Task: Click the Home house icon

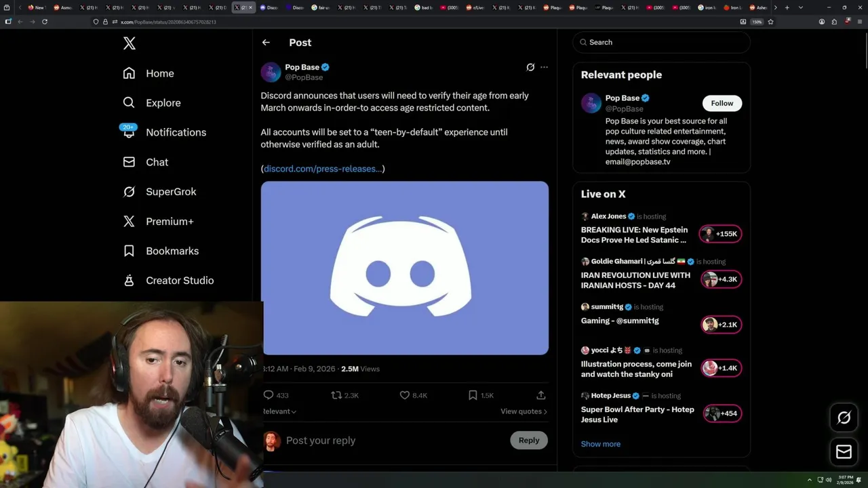Action: (129, 73)
